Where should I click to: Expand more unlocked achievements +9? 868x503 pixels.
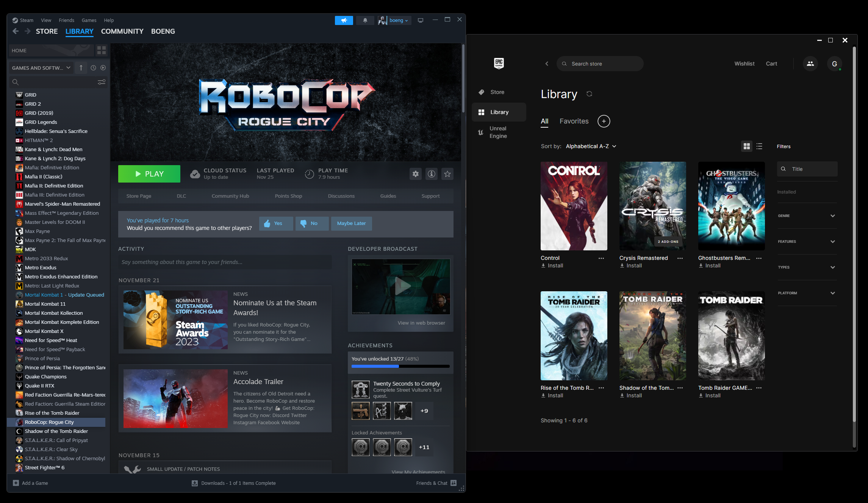pos(424,411)
